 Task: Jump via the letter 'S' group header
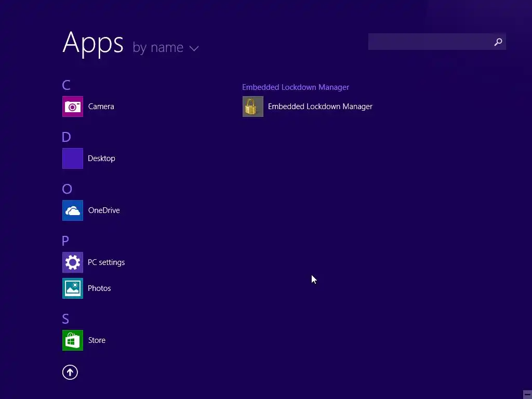click(65, 318)
